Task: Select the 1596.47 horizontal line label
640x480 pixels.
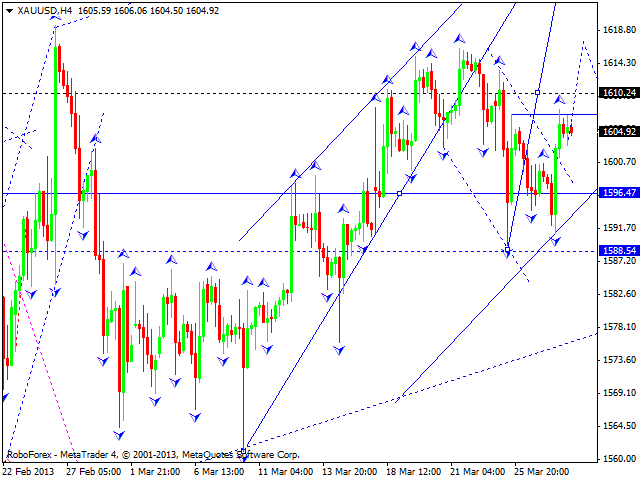Action: pyautogui.click(x=619, y=193)
